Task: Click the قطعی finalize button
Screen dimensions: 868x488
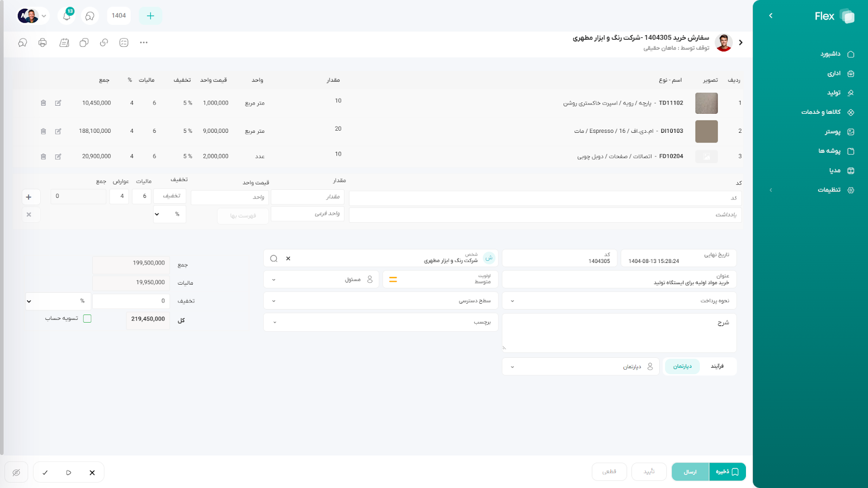Action: point(609,472)
